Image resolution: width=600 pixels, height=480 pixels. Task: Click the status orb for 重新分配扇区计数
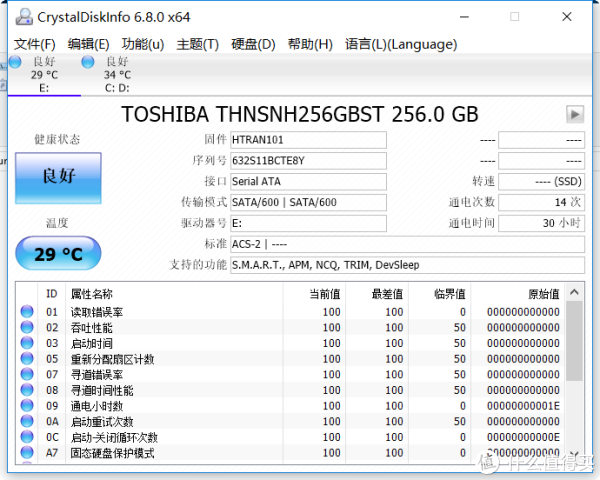[x=27, y=359]
